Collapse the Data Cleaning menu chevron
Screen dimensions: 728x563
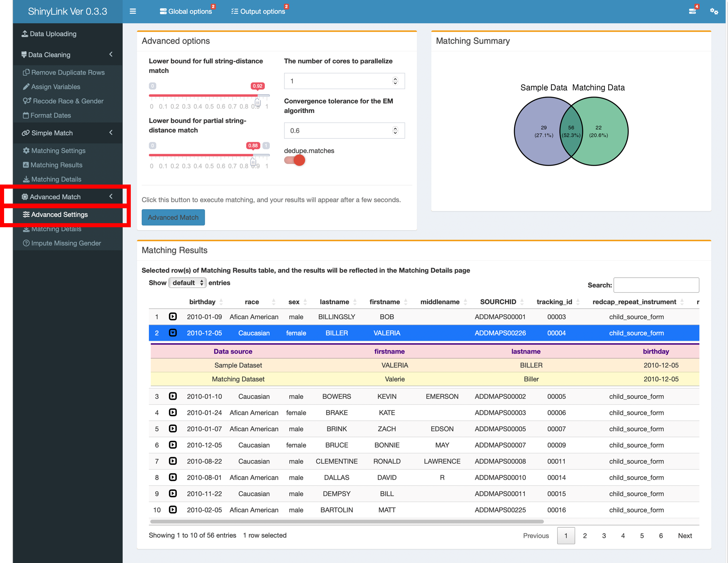pyautogui.click(x=111, y=54)
